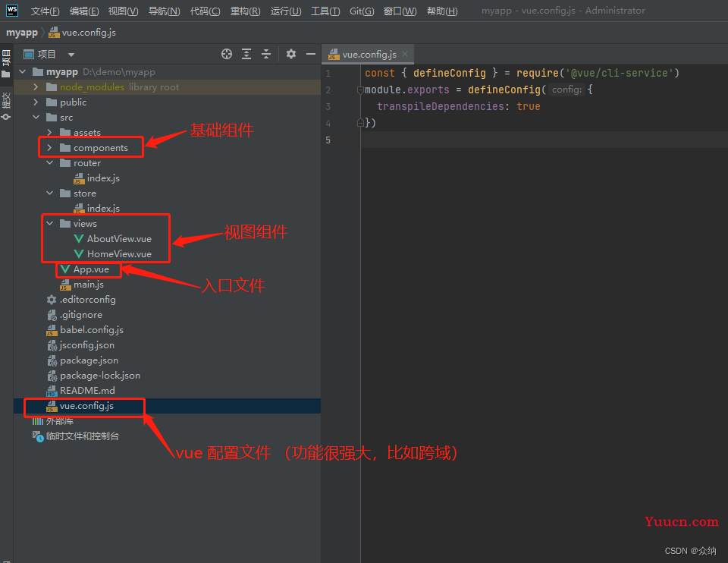Screen dimensions: 728x563
Task: Click the Collapse All icon in project panel
Action: (x=266, y=54)
